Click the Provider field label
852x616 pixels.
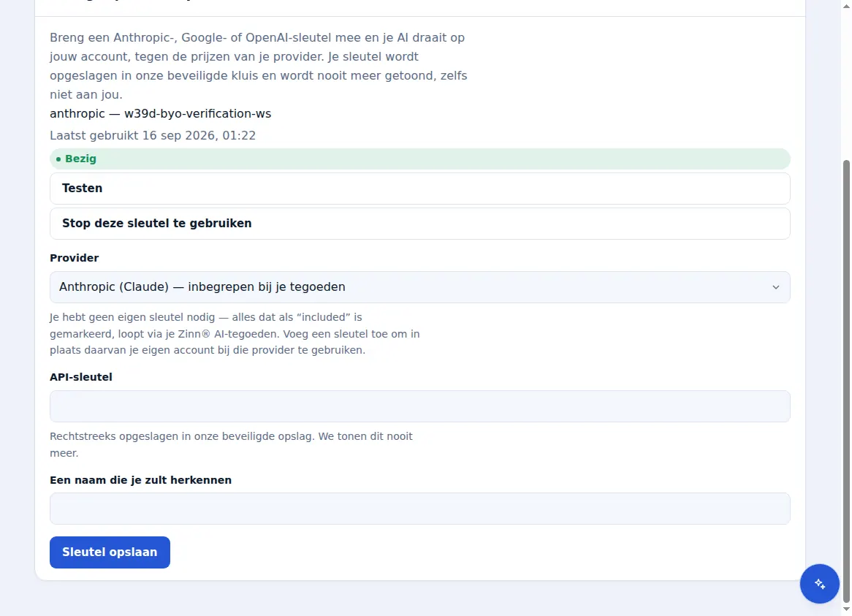pos(75,258)
